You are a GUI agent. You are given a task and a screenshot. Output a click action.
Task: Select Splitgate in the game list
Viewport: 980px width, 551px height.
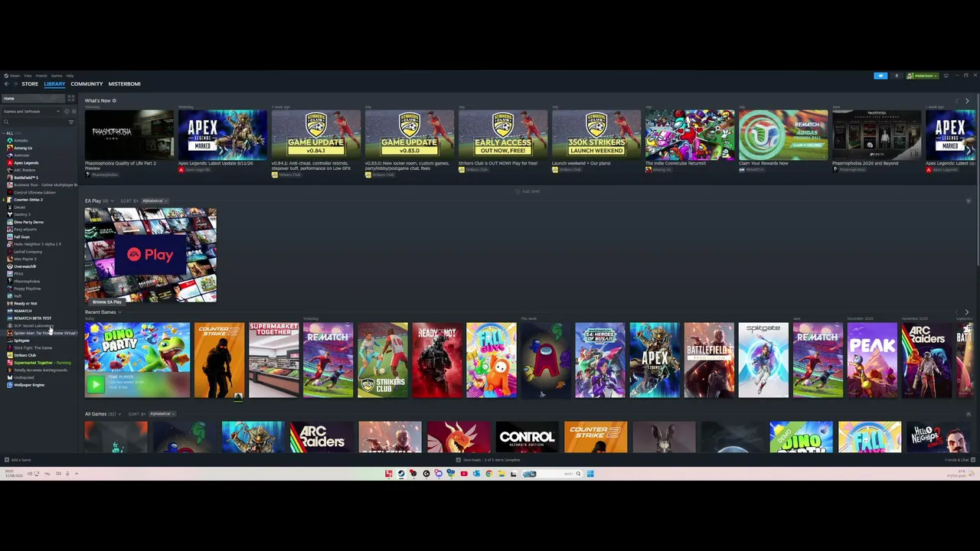(x=21, y=341)
